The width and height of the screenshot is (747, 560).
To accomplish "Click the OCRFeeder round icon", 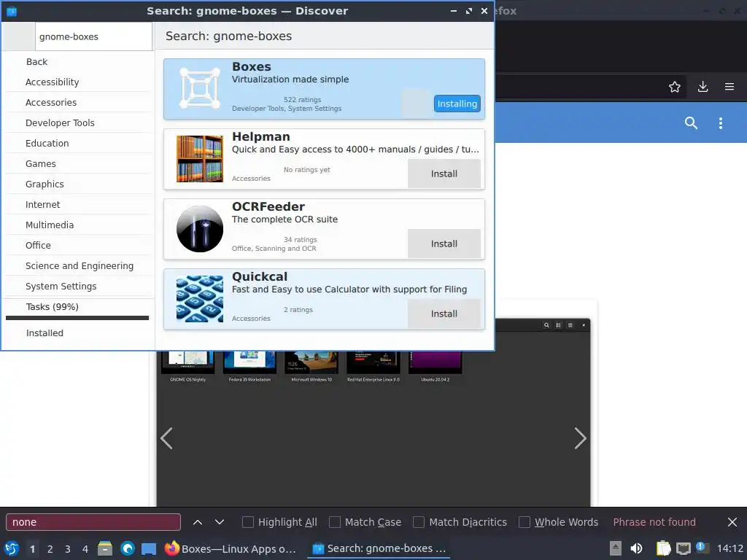I will (x=200, y=228).
